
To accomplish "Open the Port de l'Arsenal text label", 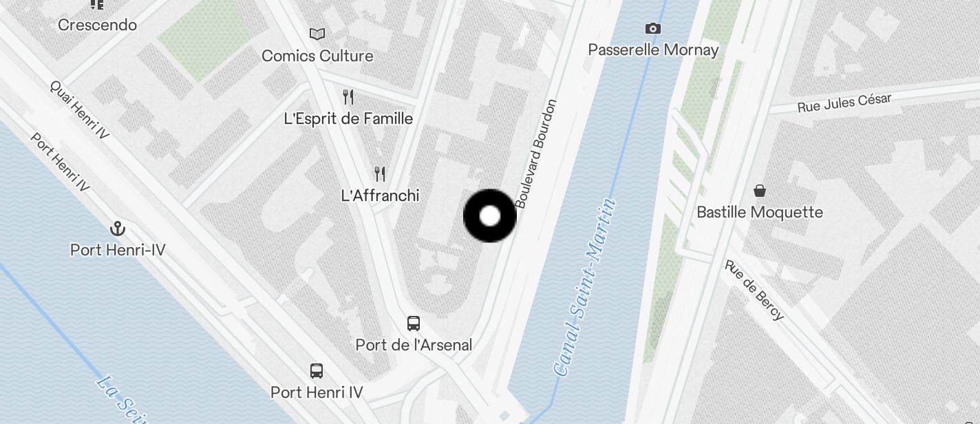I will [414, 345].
